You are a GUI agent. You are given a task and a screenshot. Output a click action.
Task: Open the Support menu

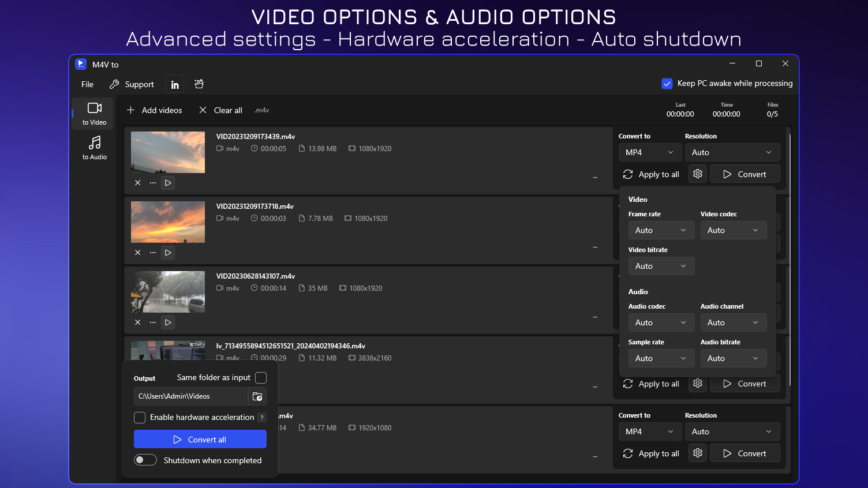(132, 84)
